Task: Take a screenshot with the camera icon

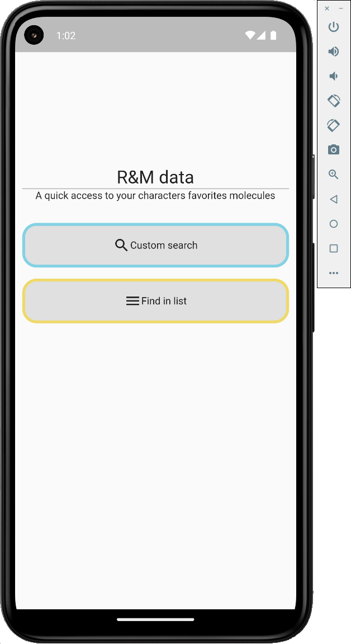Action: pos(334,149)
